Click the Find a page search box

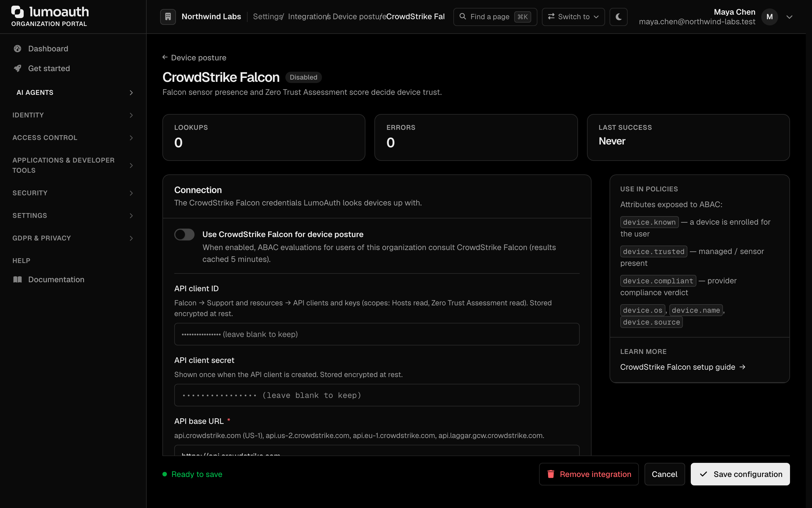click(x=495, y=17)
